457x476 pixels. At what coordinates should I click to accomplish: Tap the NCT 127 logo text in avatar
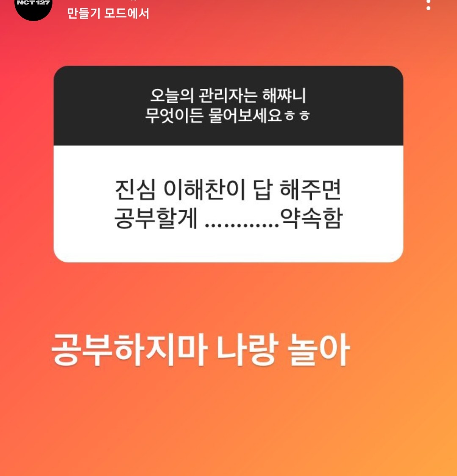tap(33, 3)
